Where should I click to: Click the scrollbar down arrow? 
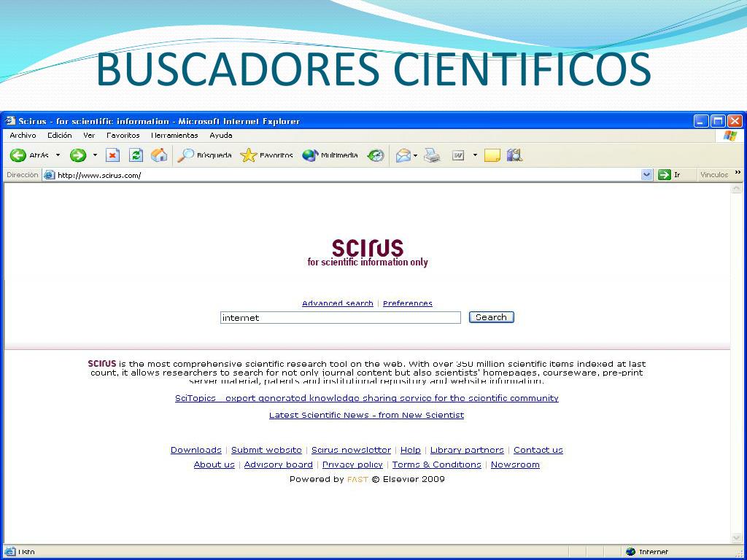[736, 537]
